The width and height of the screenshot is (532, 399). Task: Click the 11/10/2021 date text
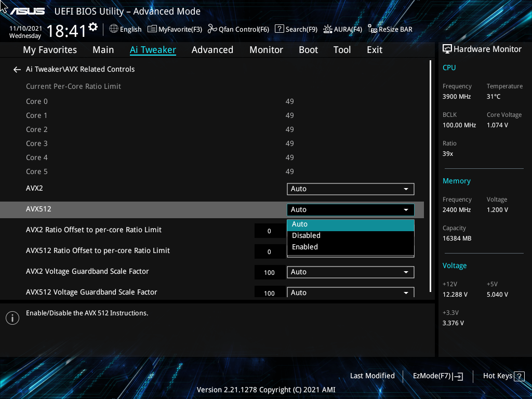tap(26, 29)
